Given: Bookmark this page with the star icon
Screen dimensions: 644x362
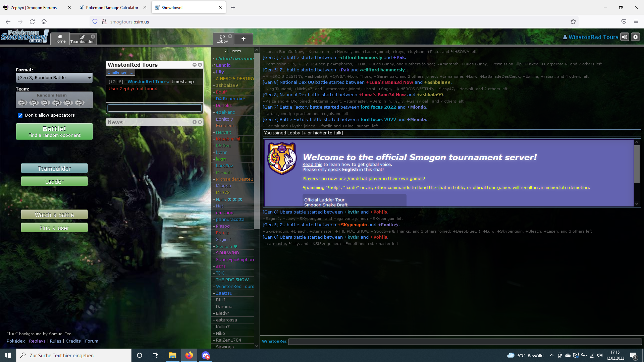Looking at the screenshot, I should click(573, 22).
